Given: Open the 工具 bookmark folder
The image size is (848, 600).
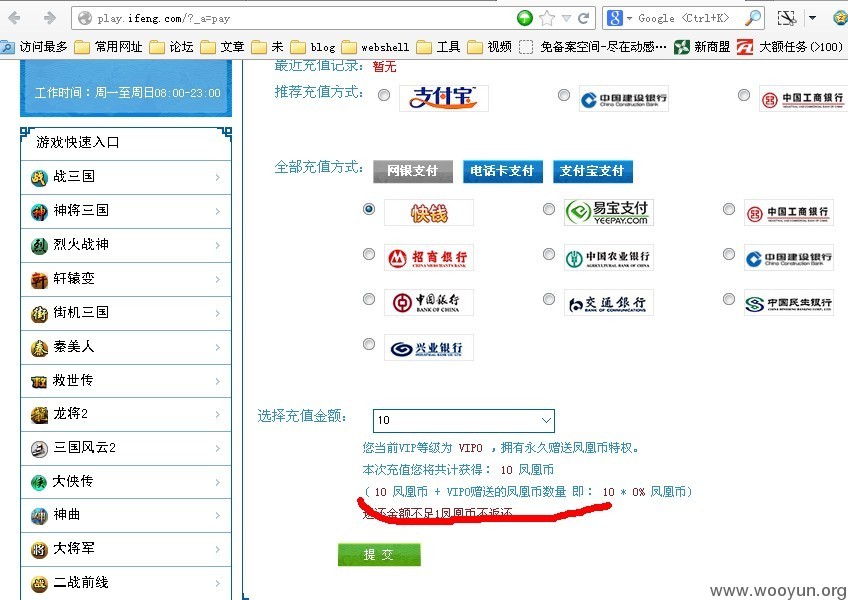Looking at the screenshot, I should (x=438, y=47).
